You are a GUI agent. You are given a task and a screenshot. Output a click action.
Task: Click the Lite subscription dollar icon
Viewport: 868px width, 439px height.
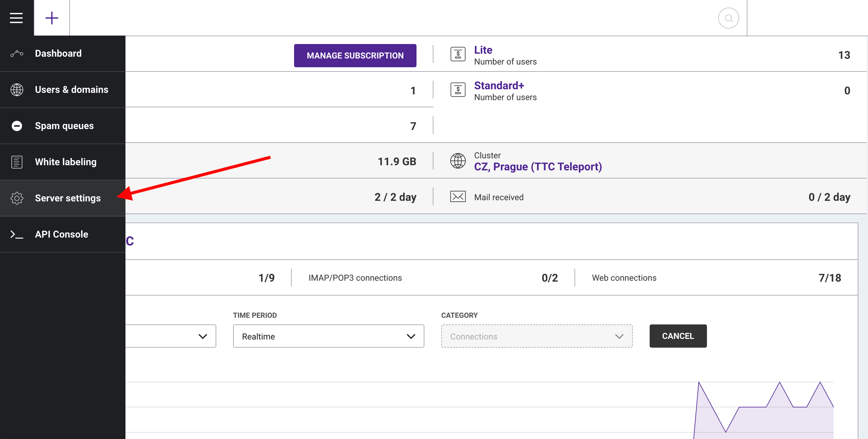(458, 54)
